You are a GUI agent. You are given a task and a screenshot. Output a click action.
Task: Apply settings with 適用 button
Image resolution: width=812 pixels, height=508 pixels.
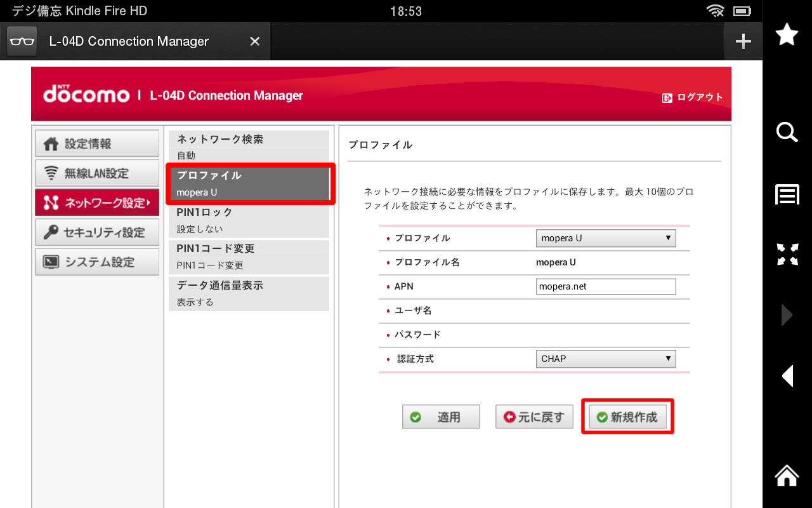click(441, 417)
